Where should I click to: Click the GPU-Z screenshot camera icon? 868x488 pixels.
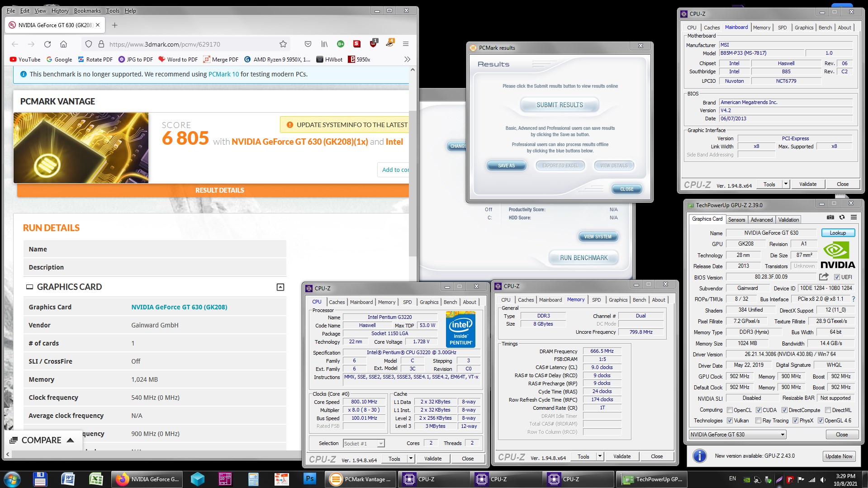point(830,218)
